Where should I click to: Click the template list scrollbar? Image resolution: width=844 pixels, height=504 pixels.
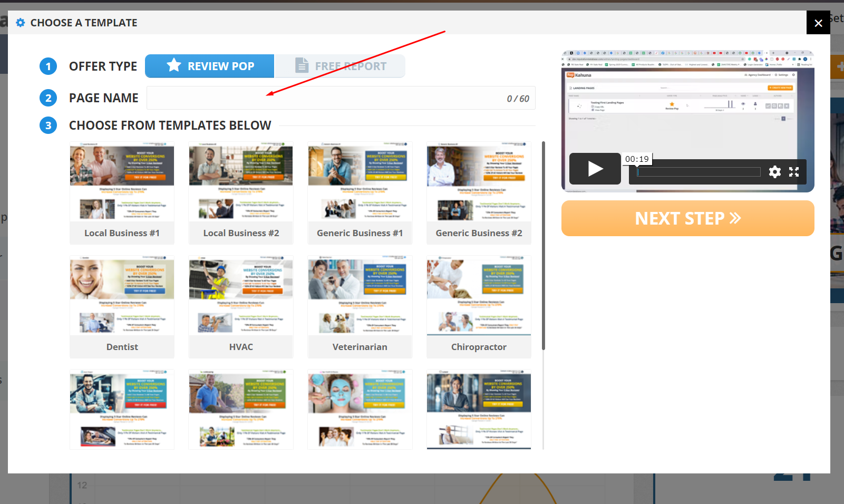click(x=543, y=245)
